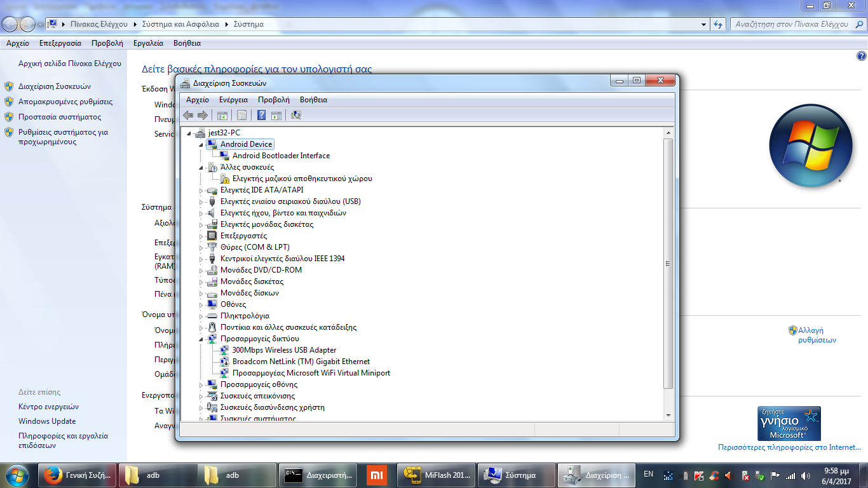Select the Android Bootloader Interface device
Screen dimensions: 868x488
280,156
